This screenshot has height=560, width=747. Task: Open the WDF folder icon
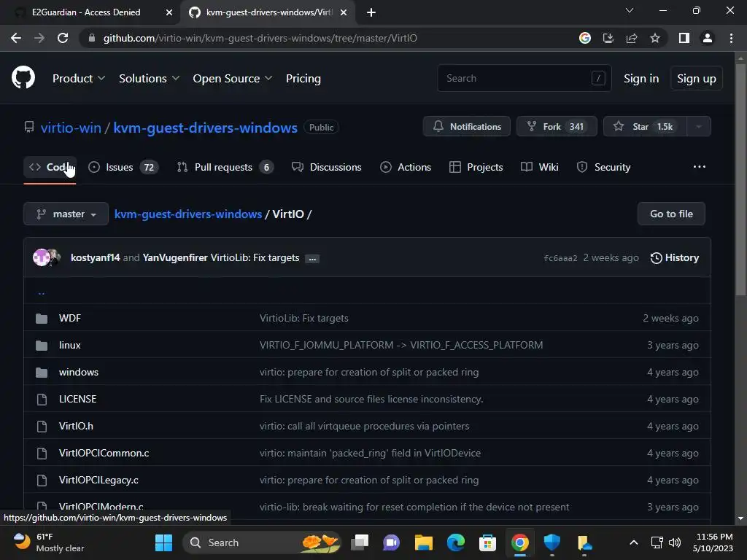tap(42, 318)
